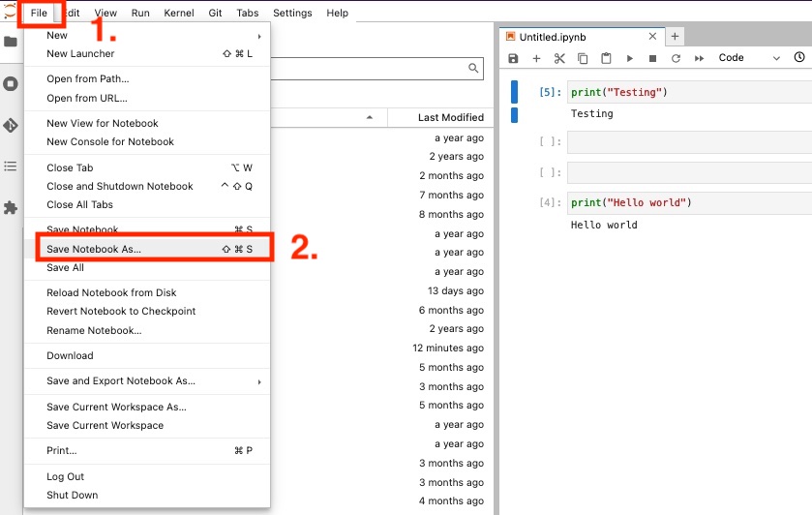
Task: Copy selected cells icon in notebook toolbar
Action: pos(583,58)
